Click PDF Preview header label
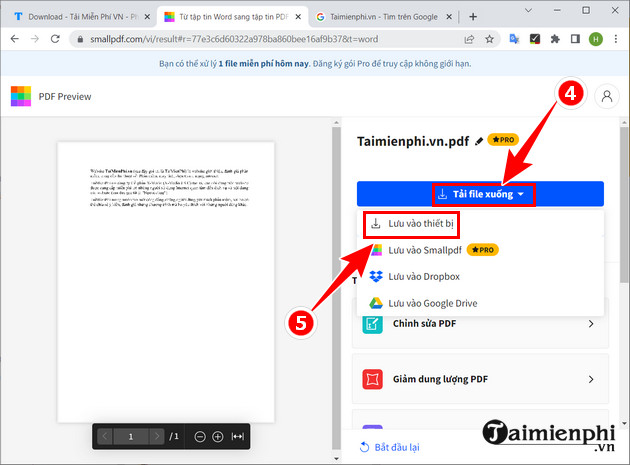This screenshot has width=630, height=465. point(65,96)
